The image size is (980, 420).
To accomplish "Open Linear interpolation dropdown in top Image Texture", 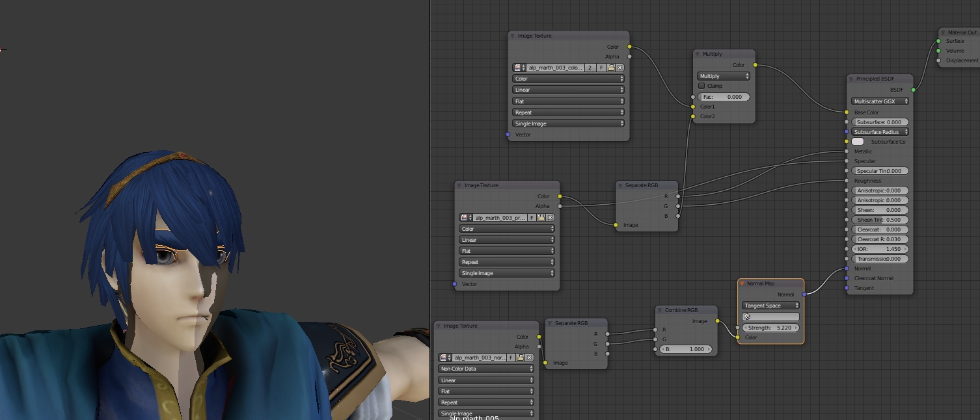I will 569,90.
